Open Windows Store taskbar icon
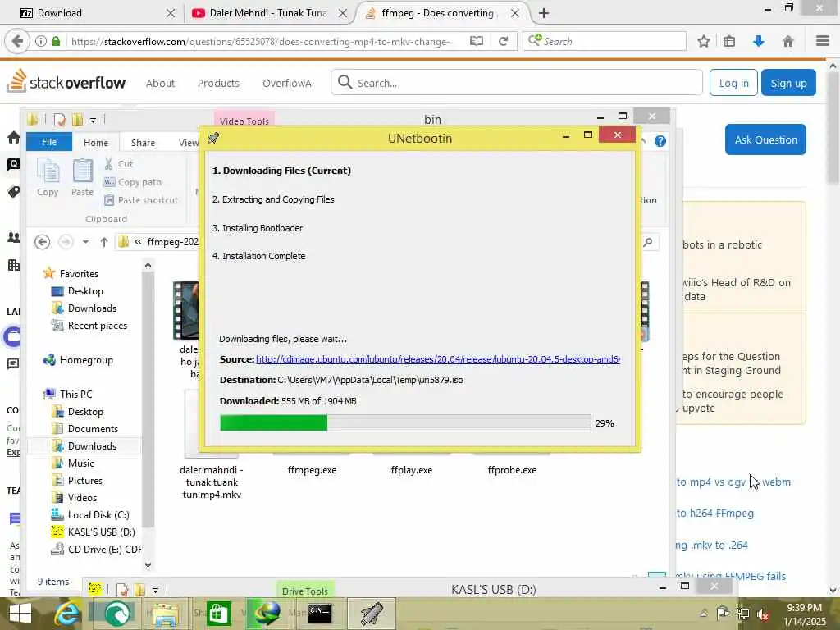This screenshot has width=840, height=630. pyautogui.click(x=218, y=614)
